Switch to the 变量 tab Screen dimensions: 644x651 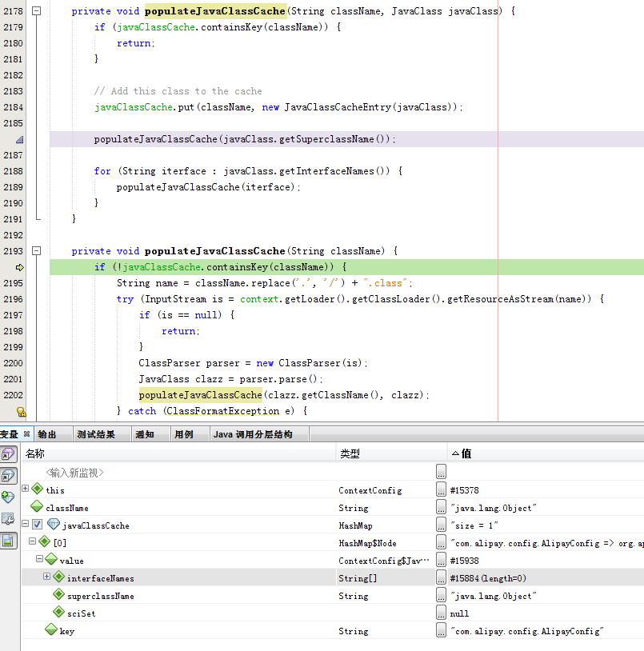tap(10, 434)
